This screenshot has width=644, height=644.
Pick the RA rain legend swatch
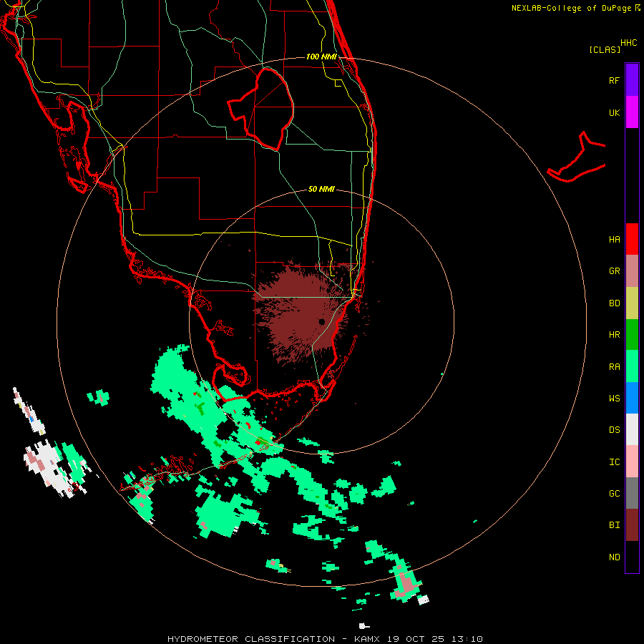[632, 366]
